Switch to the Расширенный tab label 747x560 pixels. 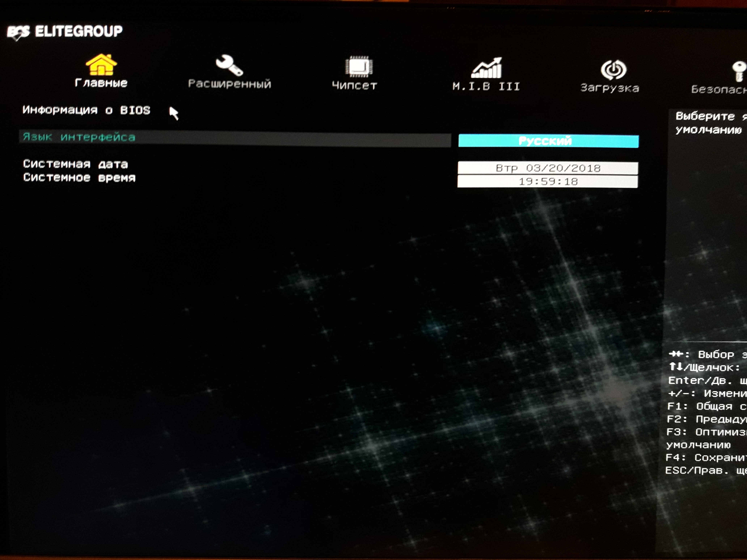pyautogui.click(x=230, y=84)
